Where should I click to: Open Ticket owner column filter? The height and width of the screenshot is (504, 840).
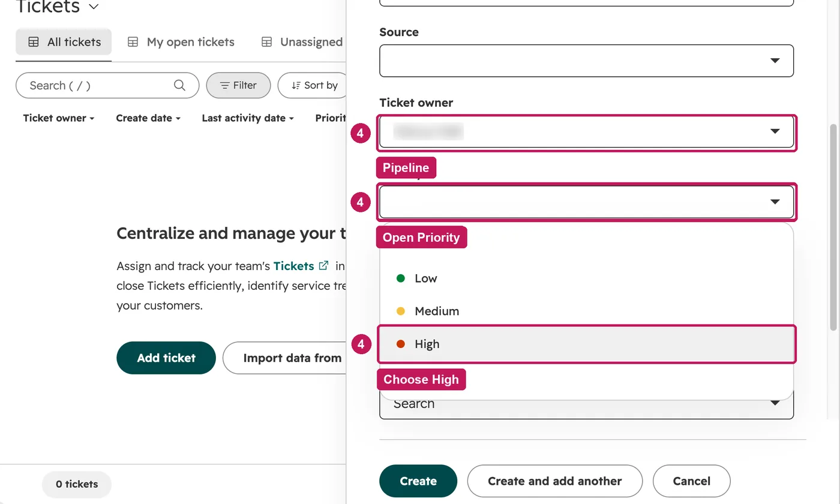[59, 118]
